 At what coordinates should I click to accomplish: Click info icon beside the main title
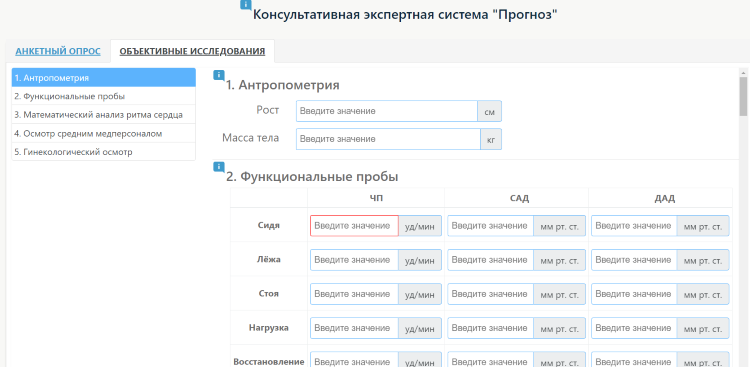pyautogui.click(x=245, y=4)
